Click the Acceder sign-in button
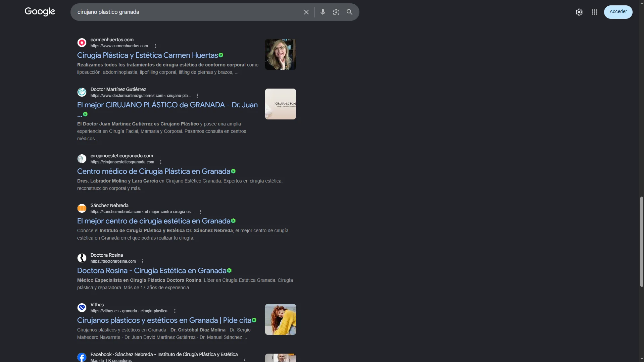The height and width of the screenshot is (362, 644). click(x=618, y=12)
